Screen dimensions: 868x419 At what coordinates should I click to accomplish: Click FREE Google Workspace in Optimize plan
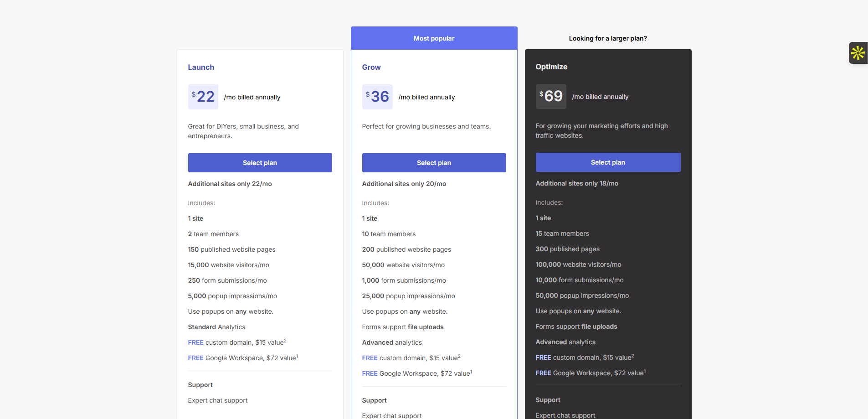click(591, 373)
